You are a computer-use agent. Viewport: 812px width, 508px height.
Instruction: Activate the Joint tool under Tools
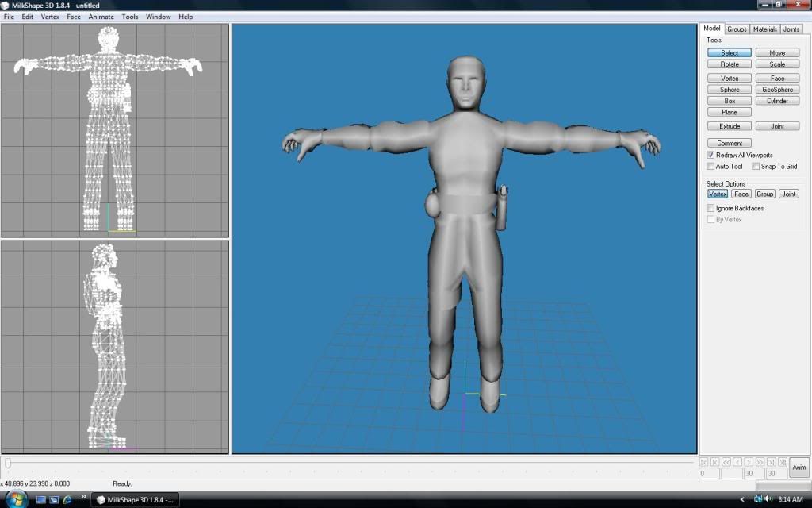point(777,126)
